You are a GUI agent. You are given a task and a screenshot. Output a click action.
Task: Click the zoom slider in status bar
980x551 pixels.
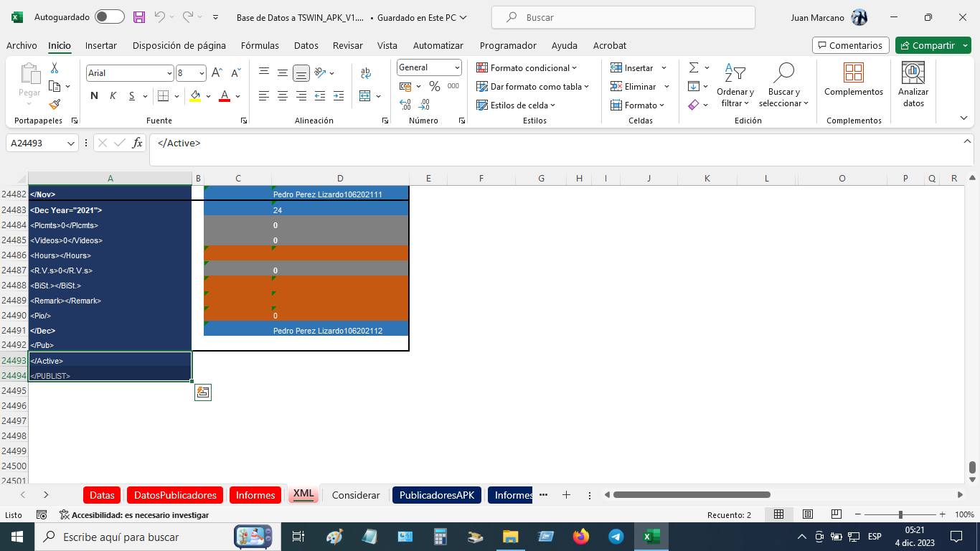tap(900, 514)
